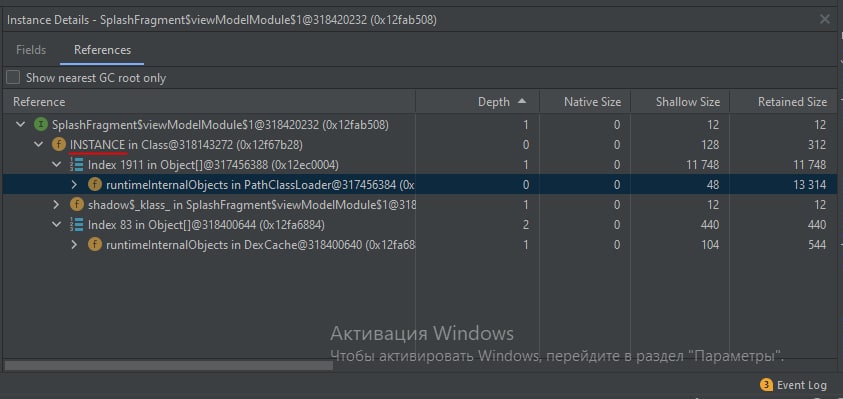
Task: Click the field icon of DexCache runtimeInternalObjects
Action: click(x=95, y=245)
